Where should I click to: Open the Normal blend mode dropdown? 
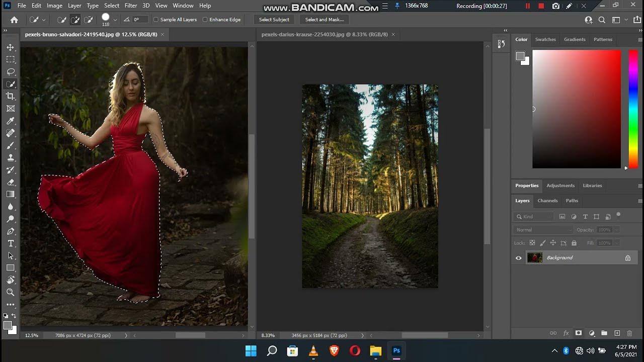[543, 230]
